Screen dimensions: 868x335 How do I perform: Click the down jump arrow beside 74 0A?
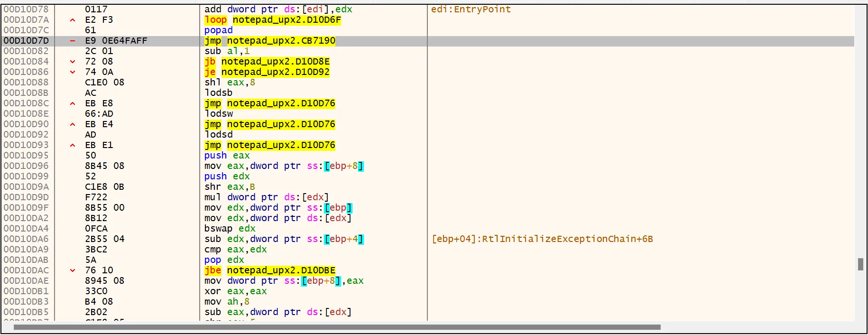pyautogui.click(x=73, y=72)
